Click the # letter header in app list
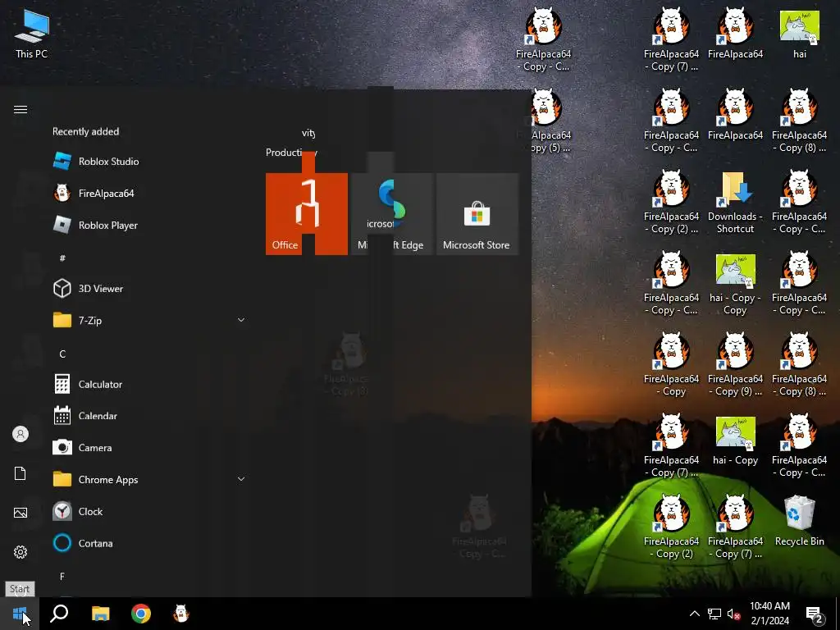 pos(62,258)
